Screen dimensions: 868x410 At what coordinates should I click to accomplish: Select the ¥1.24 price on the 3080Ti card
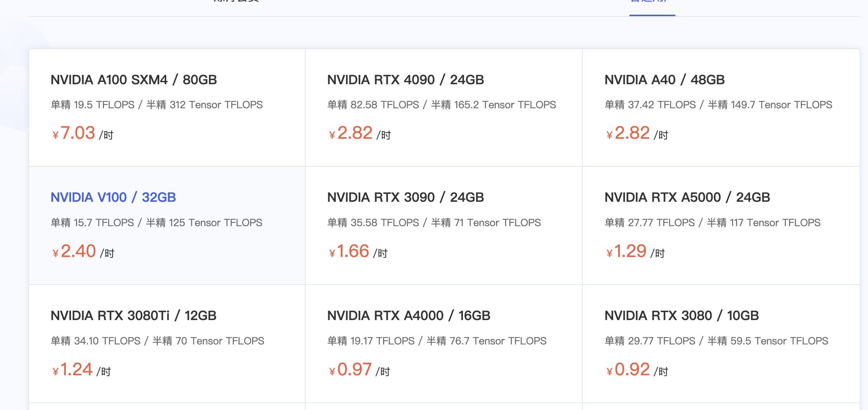click(82, 370)
